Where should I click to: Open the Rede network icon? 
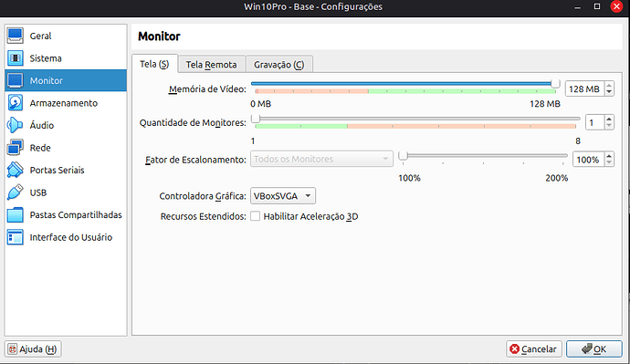15,148
